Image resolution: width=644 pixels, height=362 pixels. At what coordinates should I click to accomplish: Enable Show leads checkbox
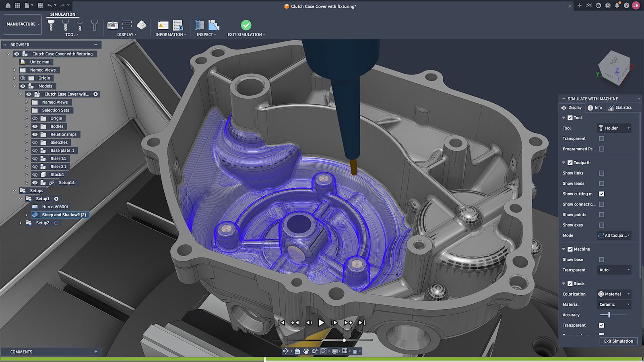[601, 184]
